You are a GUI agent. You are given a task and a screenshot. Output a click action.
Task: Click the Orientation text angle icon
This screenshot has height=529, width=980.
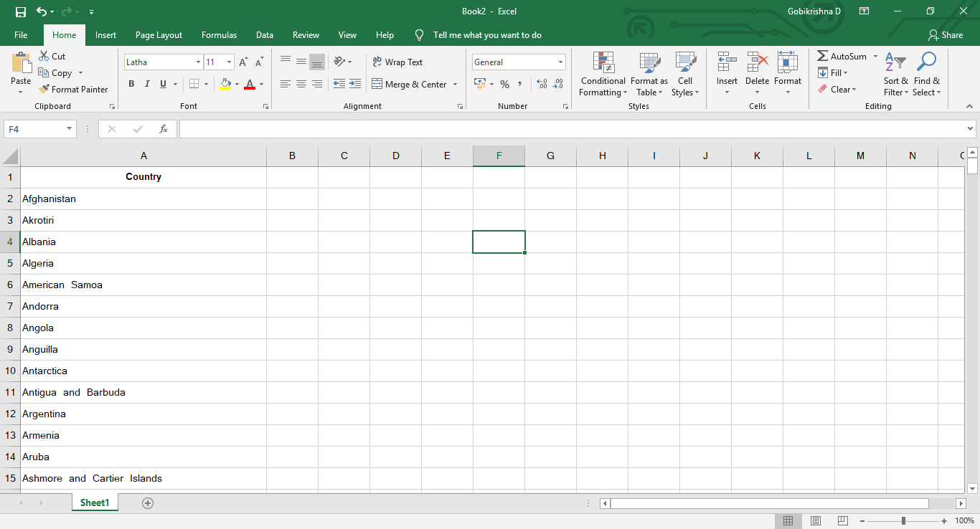[340, 62]
